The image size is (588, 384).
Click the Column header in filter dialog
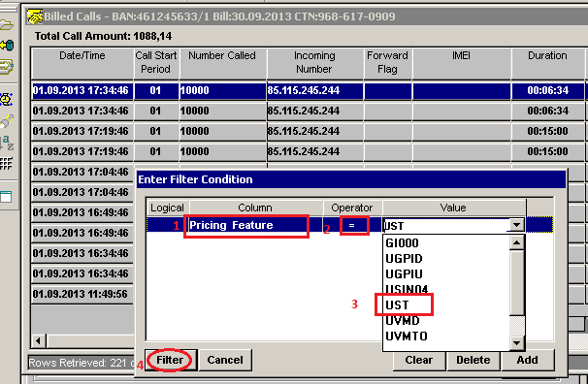255,208
